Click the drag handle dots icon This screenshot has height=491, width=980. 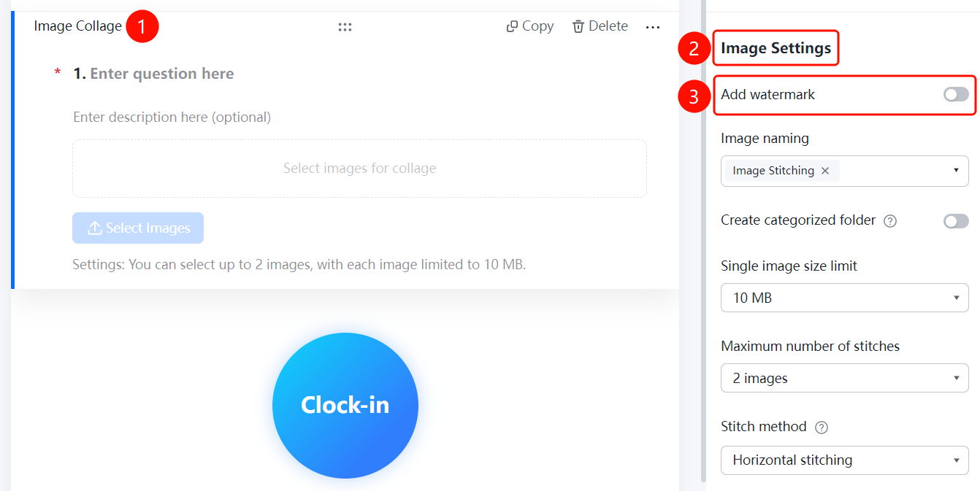[345, 27]
